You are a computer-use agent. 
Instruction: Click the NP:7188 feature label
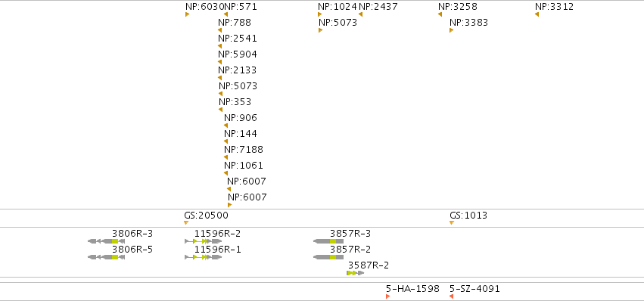click(244, 150)
